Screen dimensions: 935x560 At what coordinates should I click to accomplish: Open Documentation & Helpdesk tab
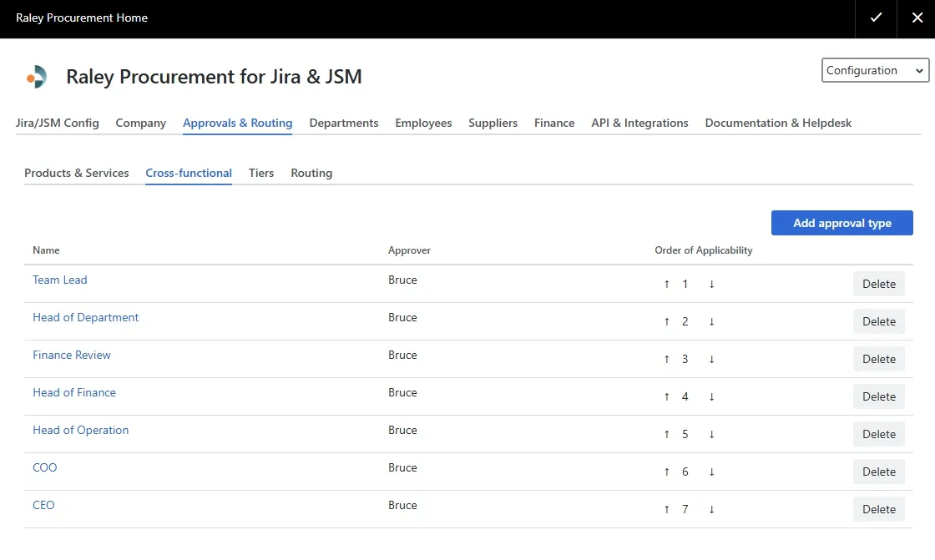tap(778, 123)
